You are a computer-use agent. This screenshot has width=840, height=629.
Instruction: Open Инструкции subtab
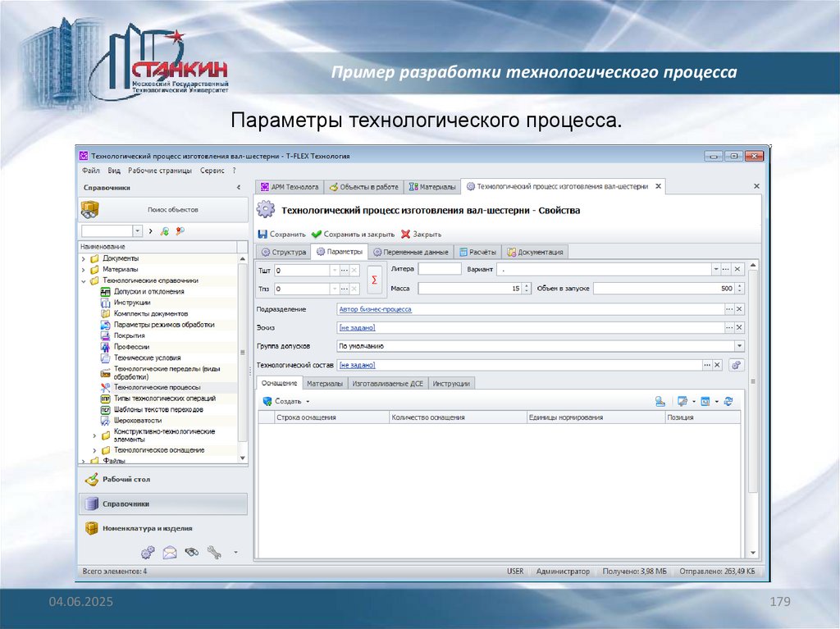point(451,384)
